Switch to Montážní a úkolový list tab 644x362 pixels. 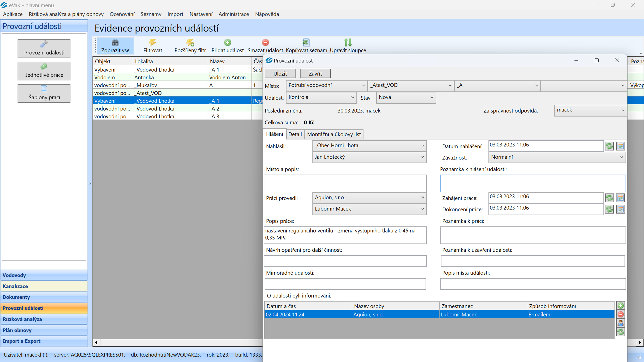point(334,134)
